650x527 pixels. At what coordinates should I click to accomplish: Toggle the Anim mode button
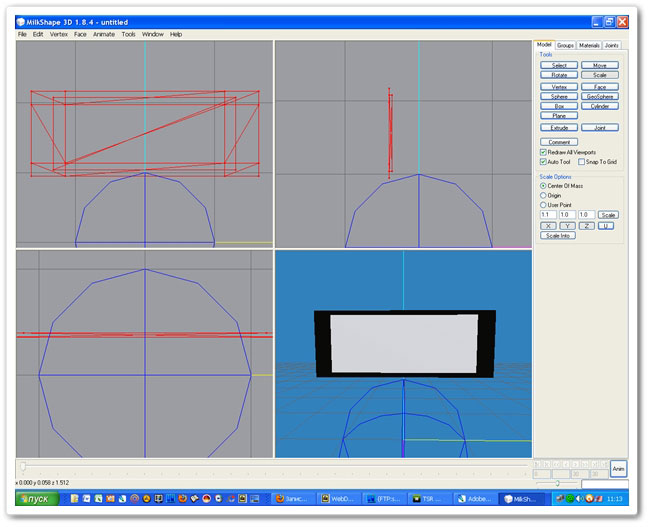point(618,468)
